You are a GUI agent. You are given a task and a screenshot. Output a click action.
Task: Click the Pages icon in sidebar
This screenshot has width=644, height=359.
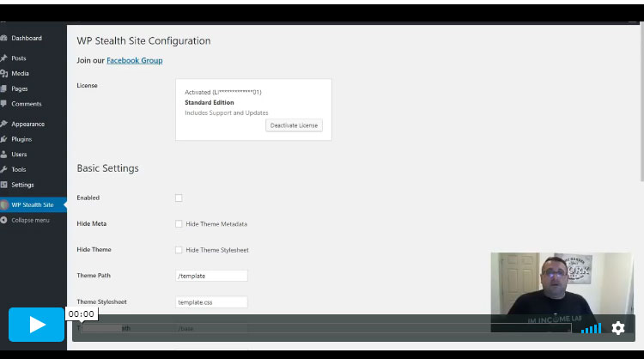pos(3,88)
